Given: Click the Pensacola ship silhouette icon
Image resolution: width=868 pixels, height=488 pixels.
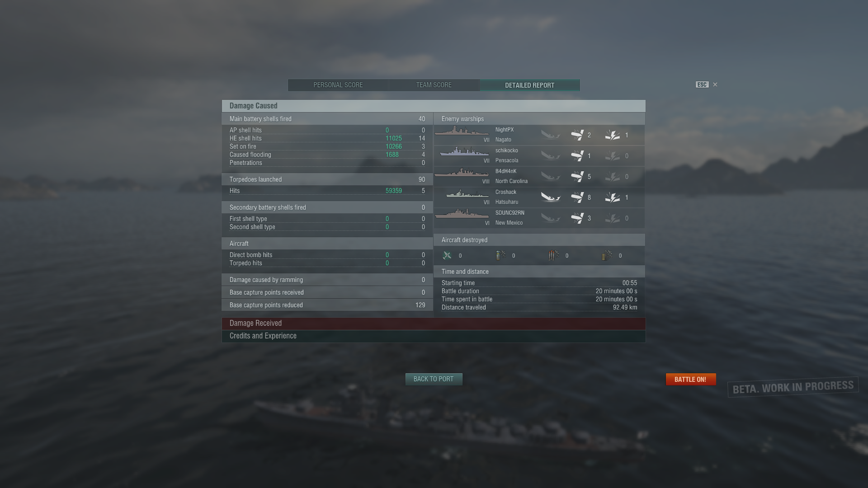Looking at the screenshot, I should click(463, 151).
